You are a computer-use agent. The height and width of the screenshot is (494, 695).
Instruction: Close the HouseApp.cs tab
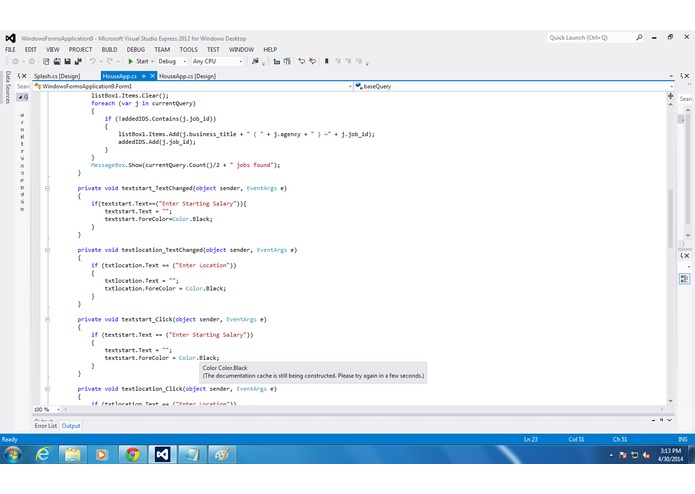click(152, 76)
